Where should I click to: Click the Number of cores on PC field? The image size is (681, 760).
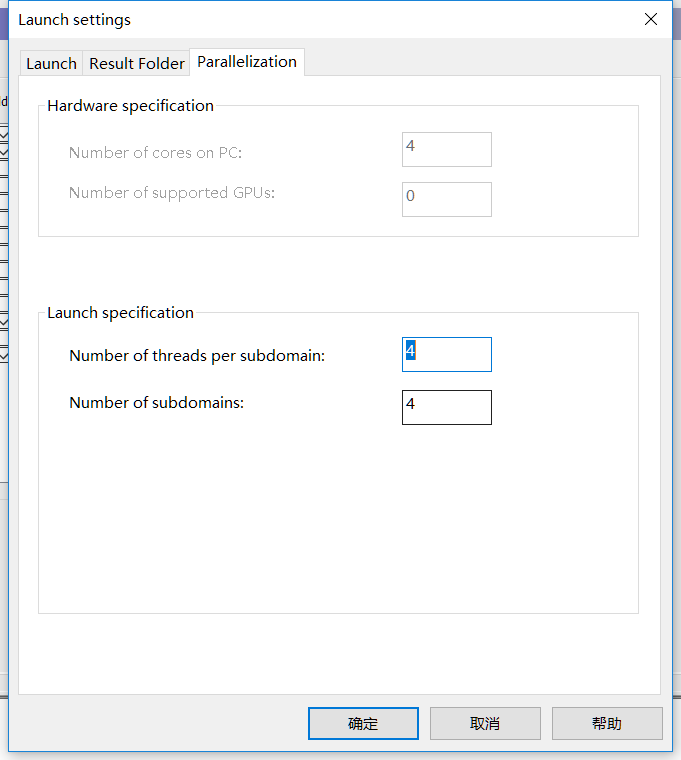[446, 149]
